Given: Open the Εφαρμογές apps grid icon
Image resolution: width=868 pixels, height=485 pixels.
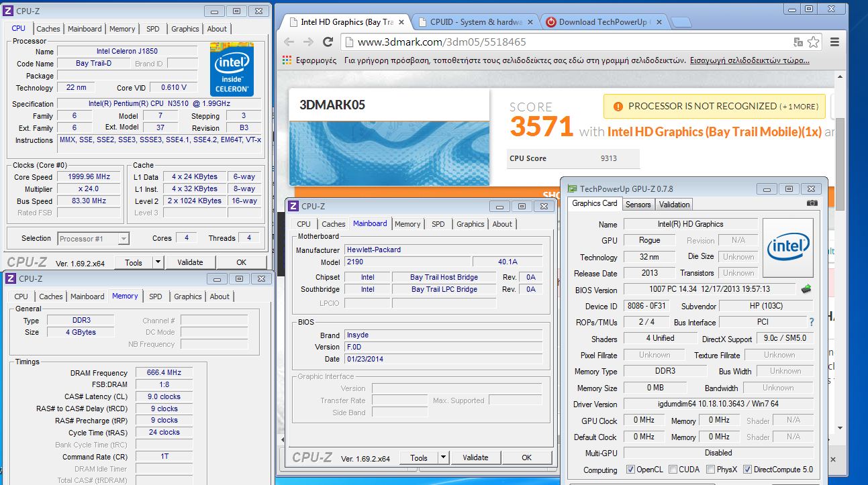Looking at the screenshot, I should click(x=286, y=60).
